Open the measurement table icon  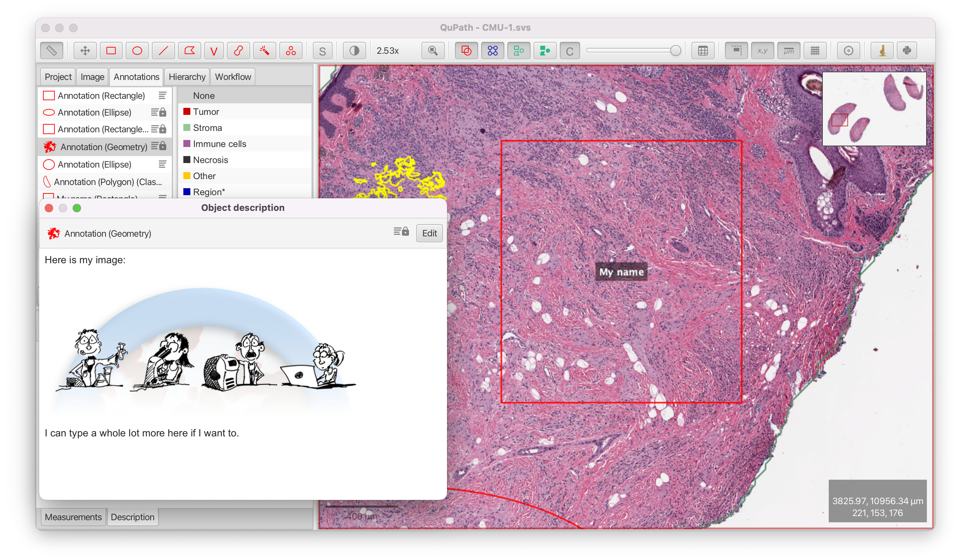[703, 51]
